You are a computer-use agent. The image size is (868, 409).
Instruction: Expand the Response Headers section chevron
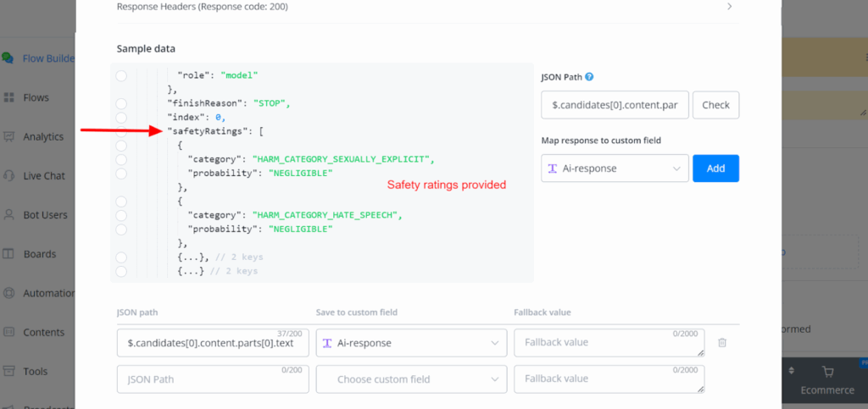(x=729, y=7)
